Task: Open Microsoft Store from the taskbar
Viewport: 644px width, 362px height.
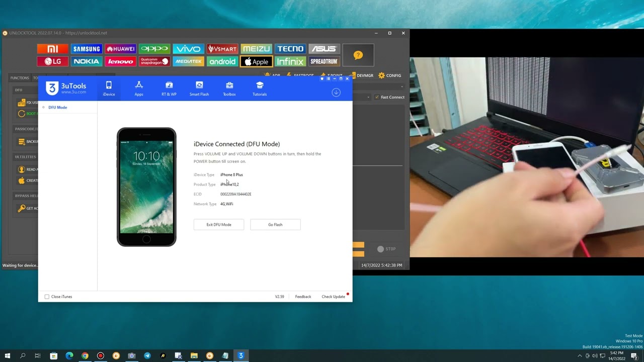Action: click(54, 355)
